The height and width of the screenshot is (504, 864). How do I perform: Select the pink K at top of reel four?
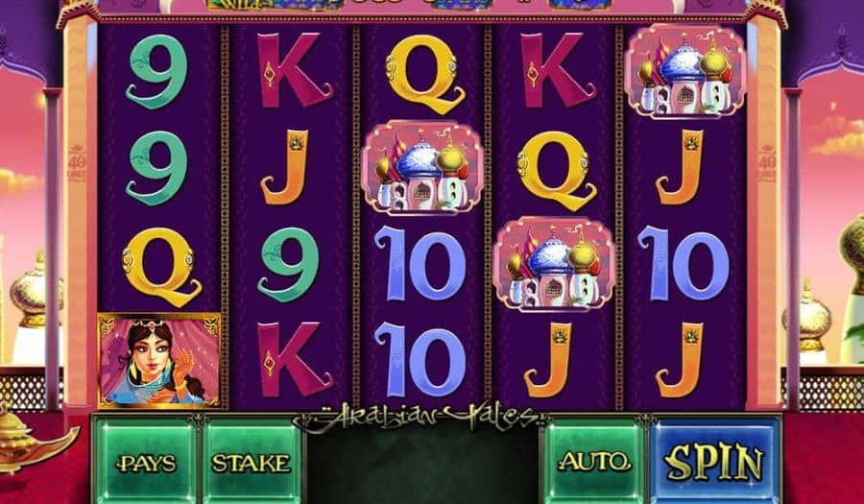point(558,70)
